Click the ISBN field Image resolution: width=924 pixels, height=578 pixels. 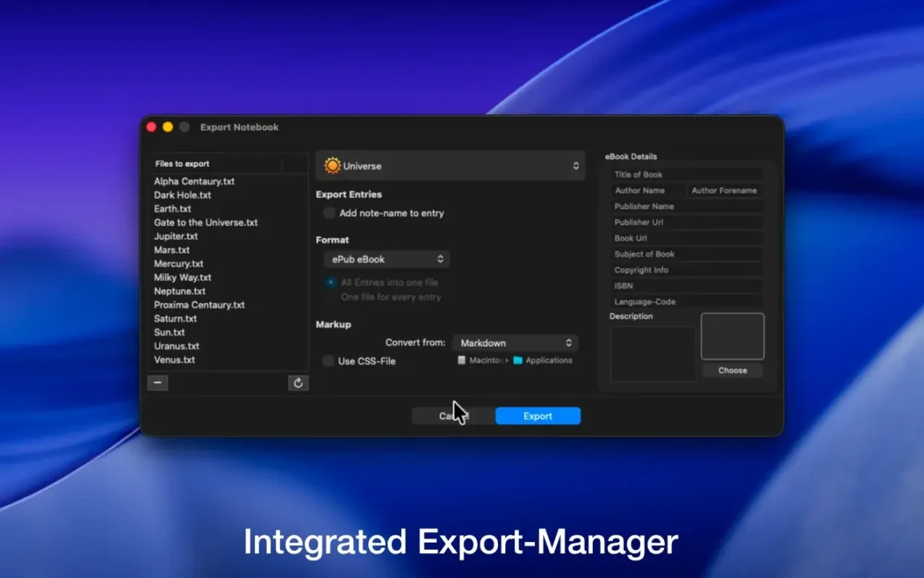(x=687, y=286)
